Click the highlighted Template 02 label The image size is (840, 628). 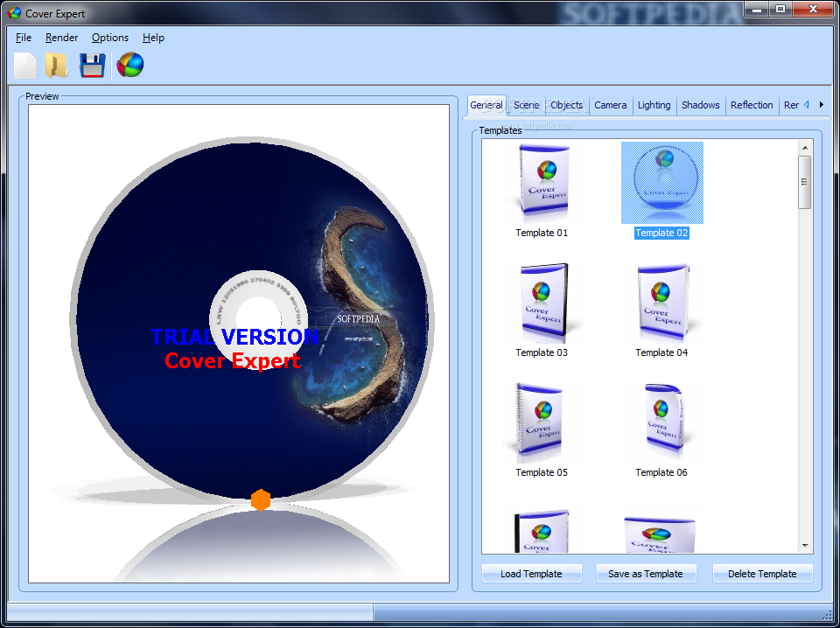[662, 233]
